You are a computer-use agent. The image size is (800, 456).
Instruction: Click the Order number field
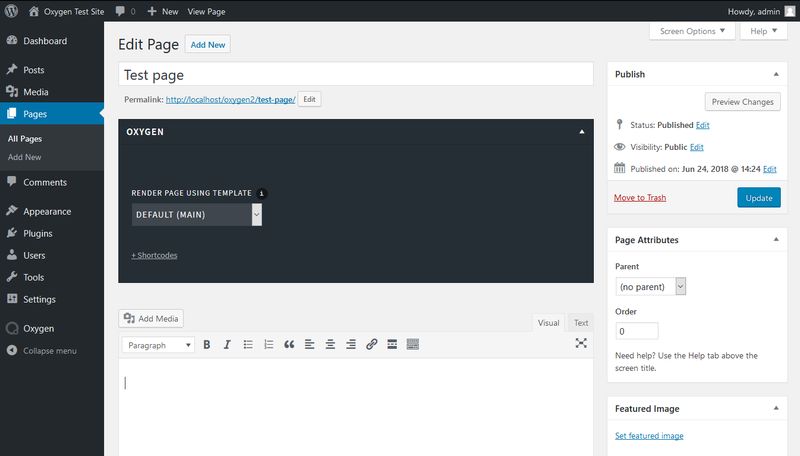click(637, 331)
